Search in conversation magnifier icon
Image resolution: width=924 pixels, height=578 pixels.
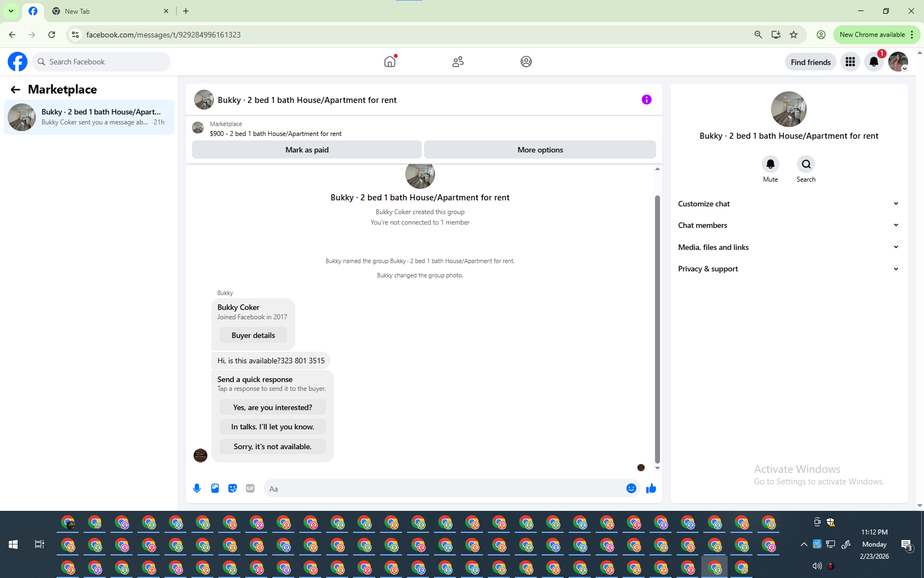pyautogui.click(x=806, y=164)
